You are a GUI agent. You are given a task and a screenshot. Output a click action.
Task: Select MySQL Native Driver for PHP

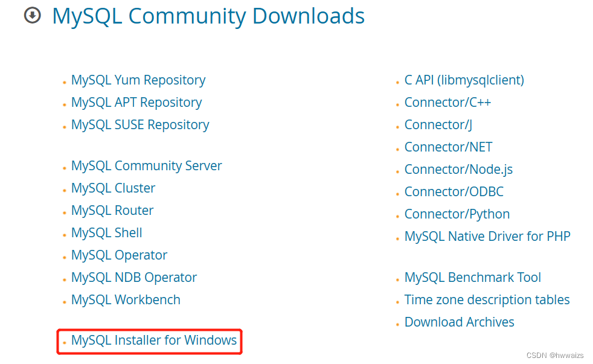(487, 236)
